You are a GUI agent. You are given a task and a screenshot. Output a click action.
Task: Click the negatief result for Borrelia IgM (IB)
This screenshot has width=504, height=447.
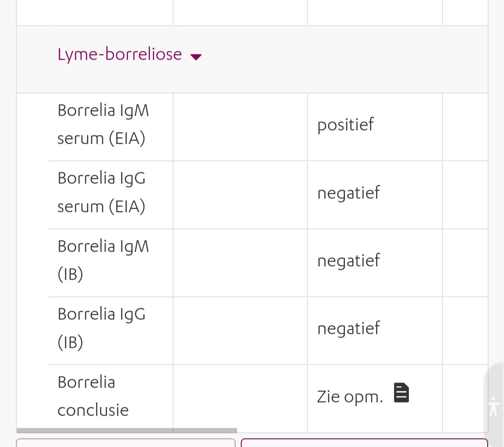(349, 260)
